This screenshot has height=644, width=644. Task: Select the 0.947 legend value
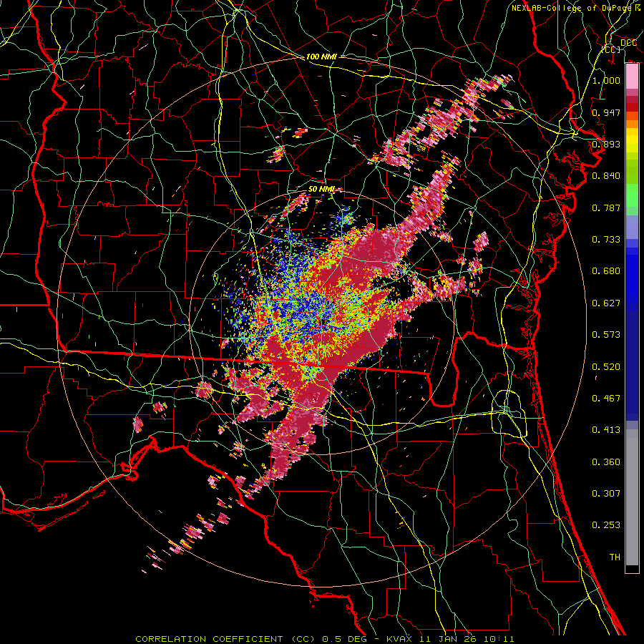point(606,112)
